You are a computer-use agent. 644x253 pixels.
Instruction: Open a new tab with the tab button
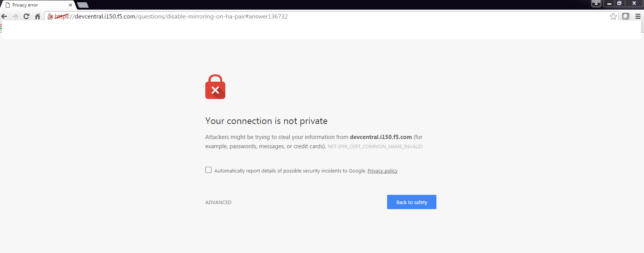click(x=83, y=5)
